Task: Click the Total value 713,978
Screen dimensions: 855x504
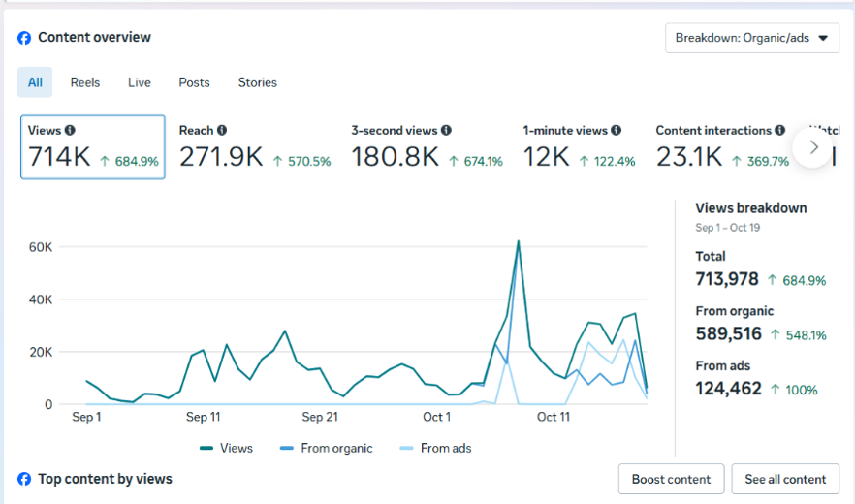Action: click(727, 279)
